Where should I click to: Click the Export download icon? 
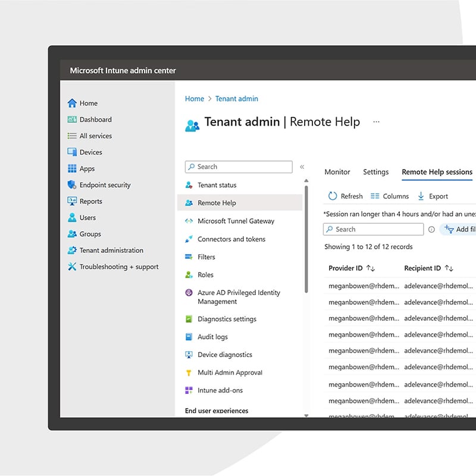(x=429, y=196)
